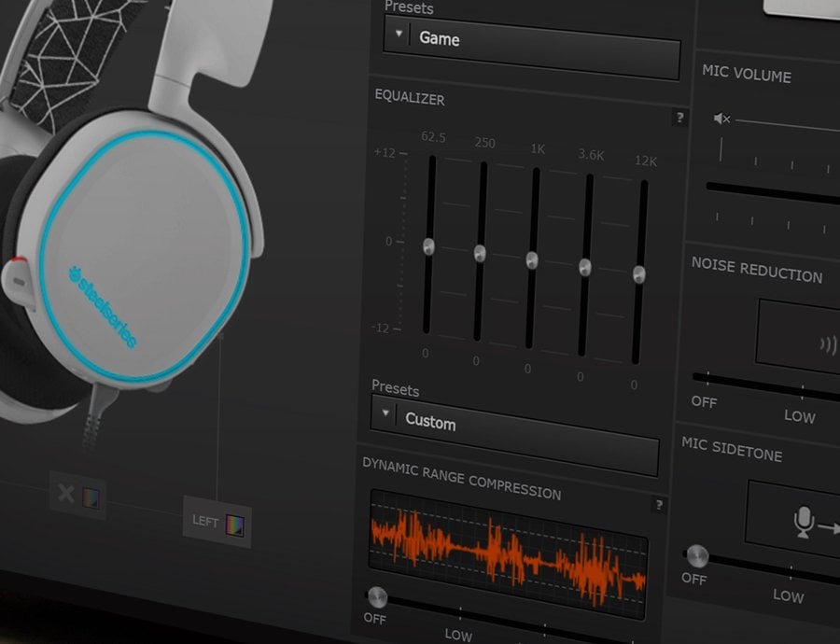Click the sound wave icon in Noise Reduction
Viewport: 840px width, 644px height.
827,344
